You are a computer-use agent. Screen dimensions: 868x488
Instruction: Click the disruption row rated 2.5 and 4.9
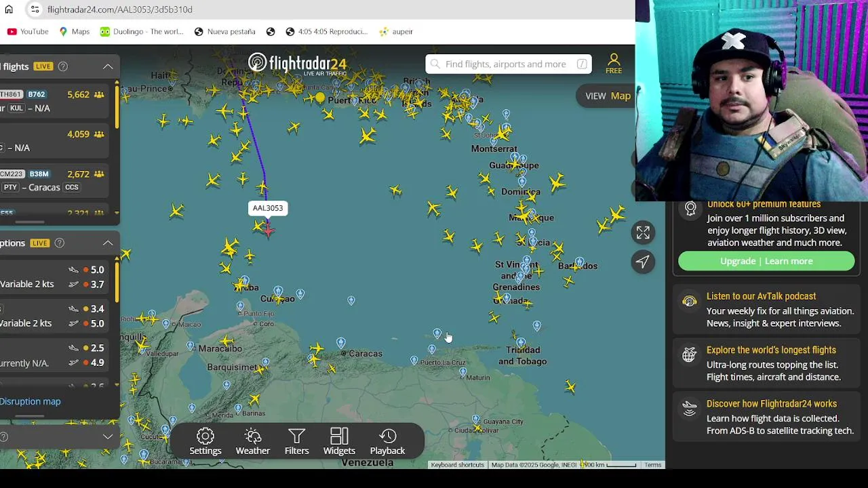point(54,355)
